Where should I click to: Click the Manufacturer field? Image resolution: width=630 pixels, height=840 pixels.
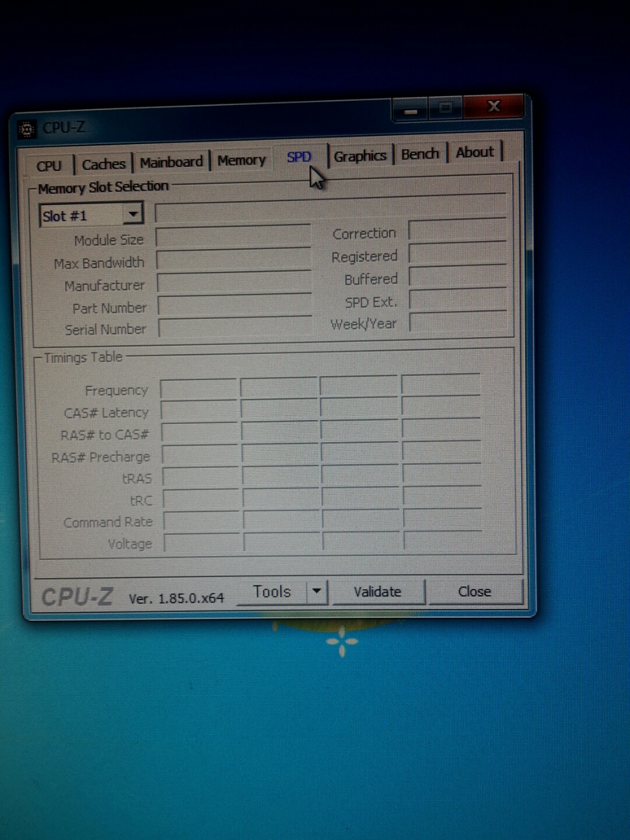tap(235, 282)
